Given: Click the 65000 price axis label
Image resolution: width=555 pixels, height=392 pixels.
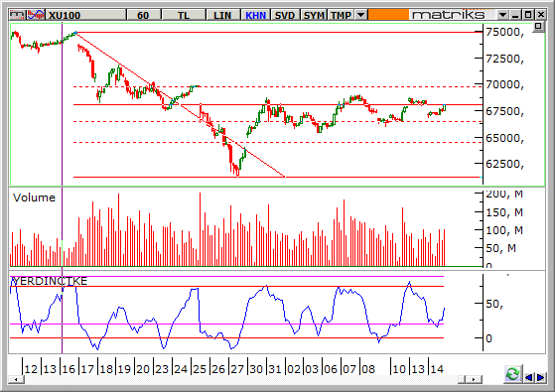Looking at the screenshot, I should coord(504,138).
